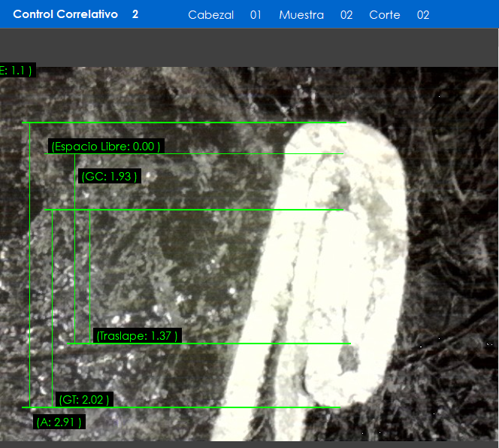499x448 pixels.
Task: Click the Corte label in header
Action: tap(384, 15)
